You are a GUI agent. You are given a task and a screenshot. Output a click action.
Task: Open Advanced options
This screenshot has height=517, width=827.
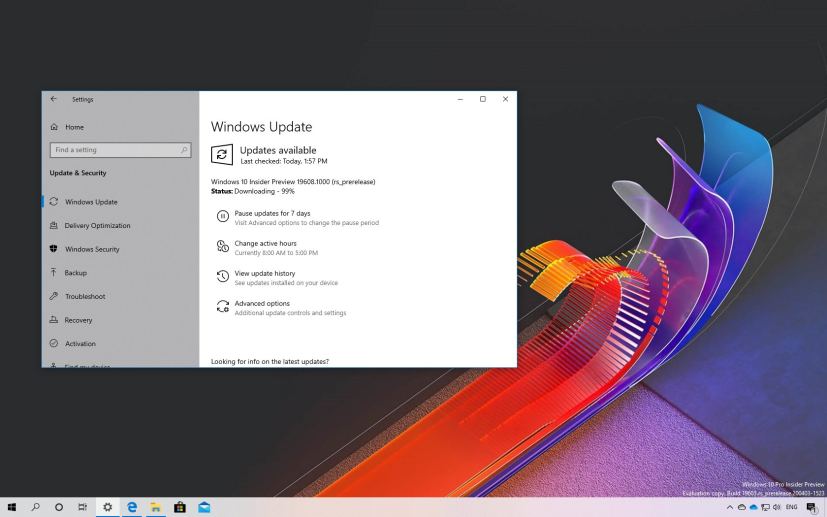262,303
